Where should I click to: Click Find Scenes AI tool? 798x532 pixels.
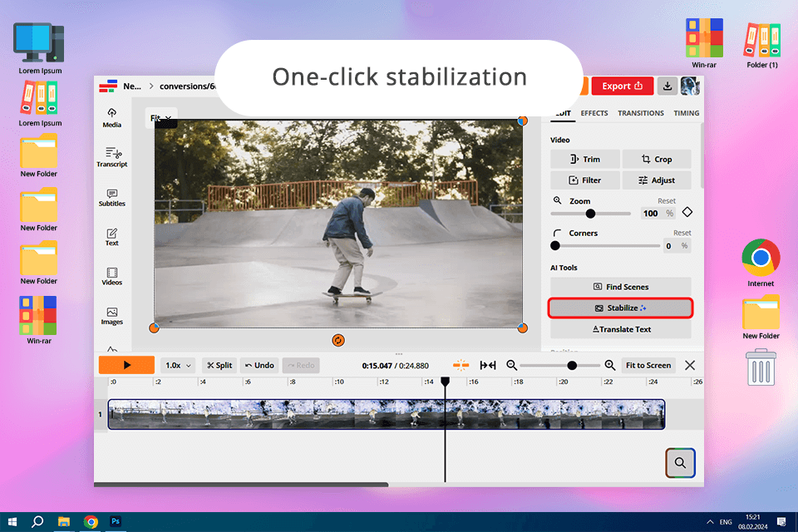tap(620, 287)
